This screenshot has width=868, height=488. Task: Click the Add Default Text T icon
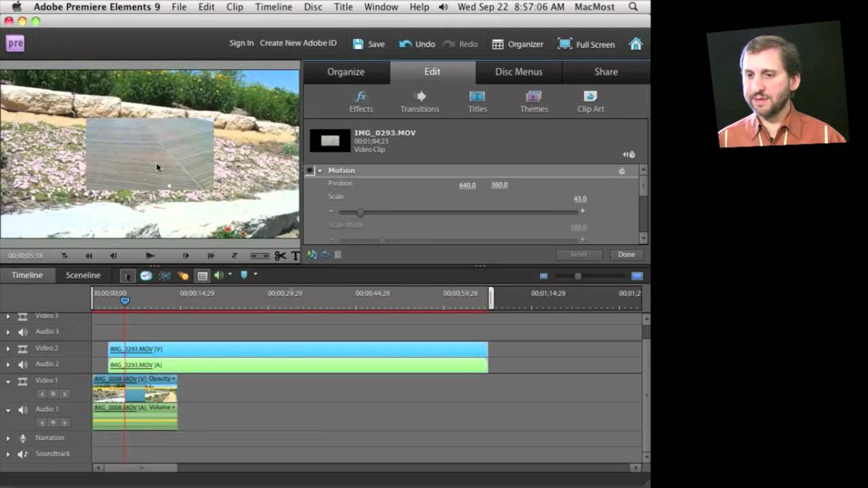point(296,256)
